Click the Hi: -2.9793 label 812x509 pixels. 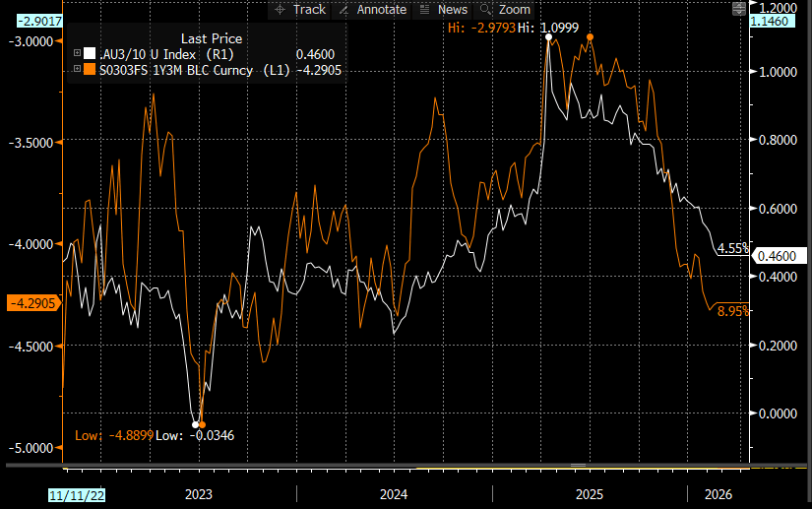tap(481, 28)
